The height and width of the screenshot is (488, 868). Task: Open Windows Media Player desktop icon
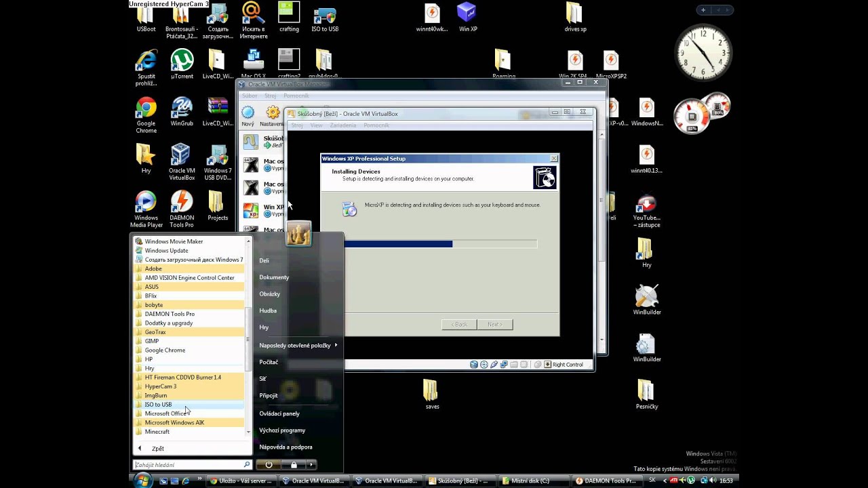146,209
